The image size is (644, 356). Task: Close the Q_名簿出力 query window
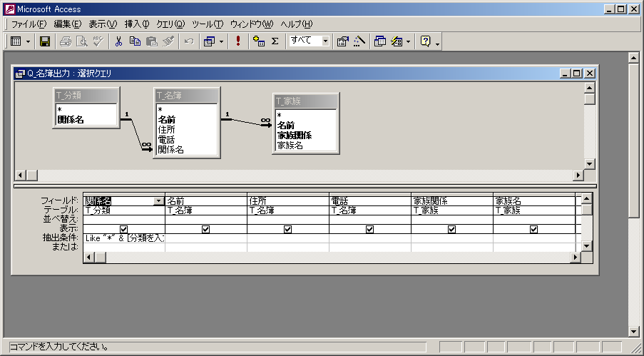pyautogui.click(x=590, y=73)
